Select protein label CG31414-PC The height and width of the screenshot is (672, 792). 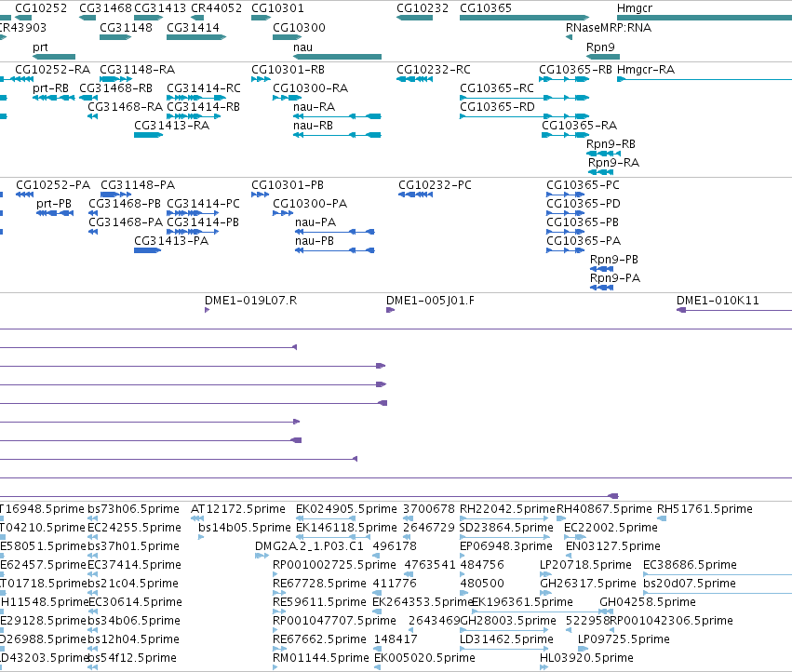pos(203,204)
